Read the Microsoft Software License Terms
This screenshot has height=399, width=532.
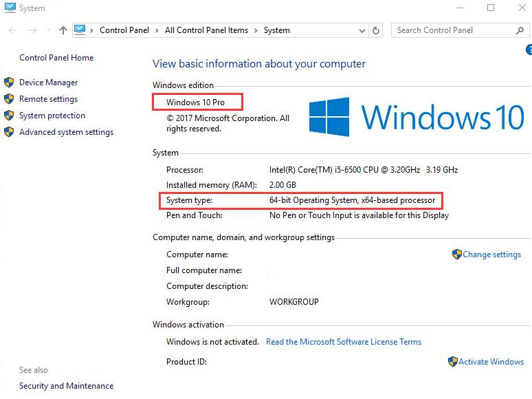[x=344, y=342]
